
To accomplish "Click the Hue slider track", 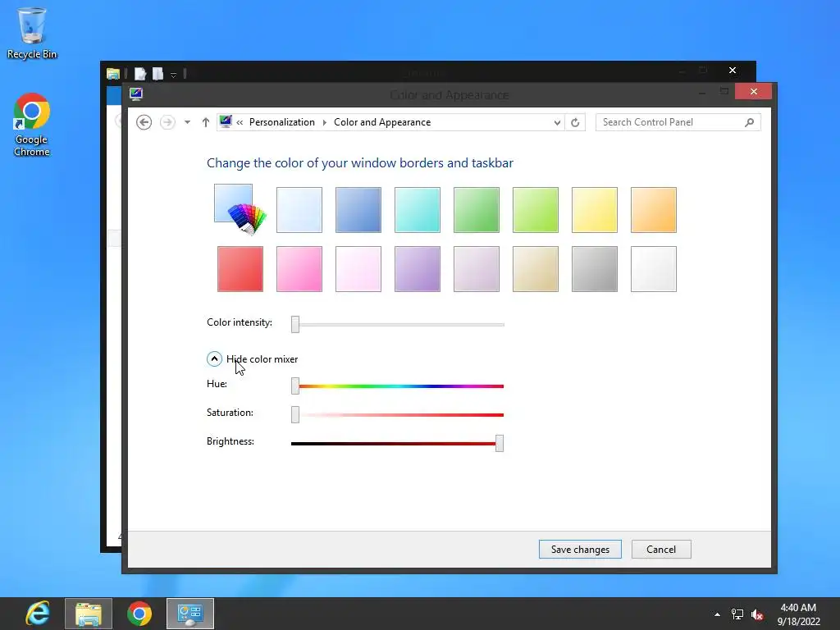I will pyautogui.click(x=398, y=386).
